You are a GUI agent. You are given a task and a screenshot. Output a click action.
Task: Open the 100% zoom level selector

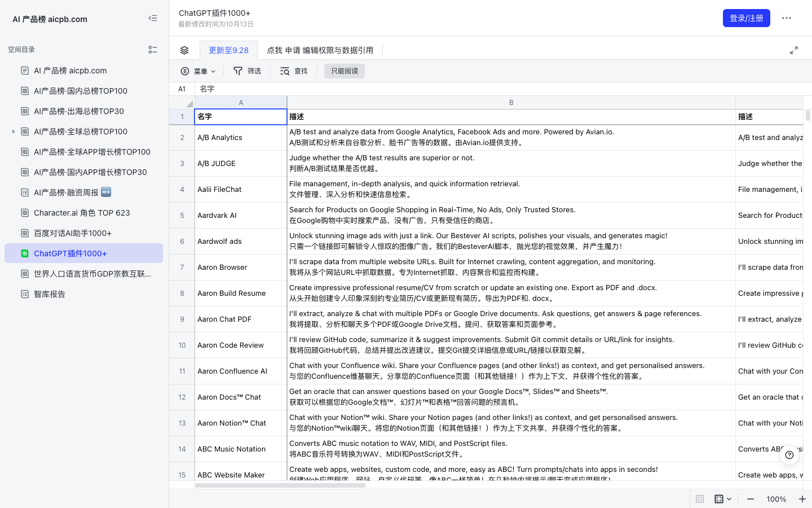tap(776, 499)
